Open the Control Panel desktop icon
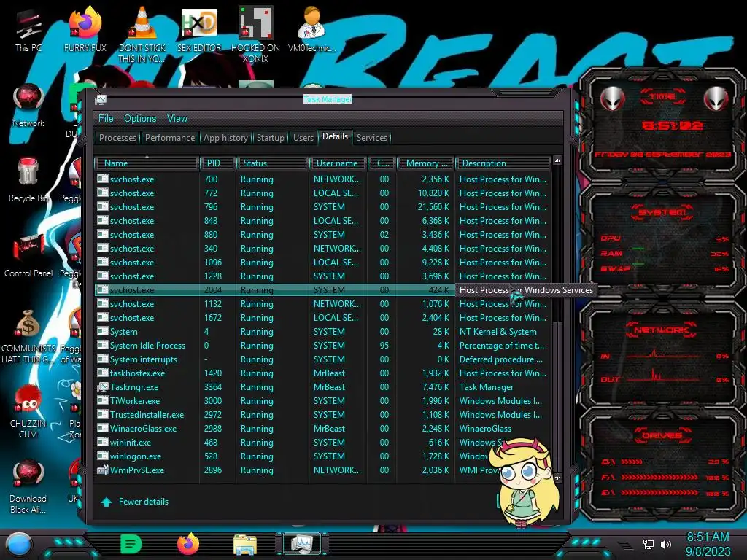Viewport: 747px width, 560px height. (28, 254)
